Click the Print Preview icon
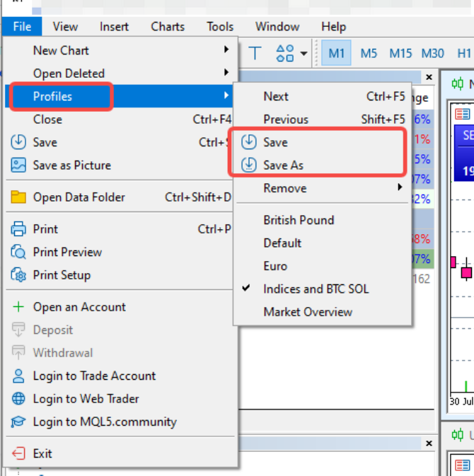474x476 pixels. point(18,252)
